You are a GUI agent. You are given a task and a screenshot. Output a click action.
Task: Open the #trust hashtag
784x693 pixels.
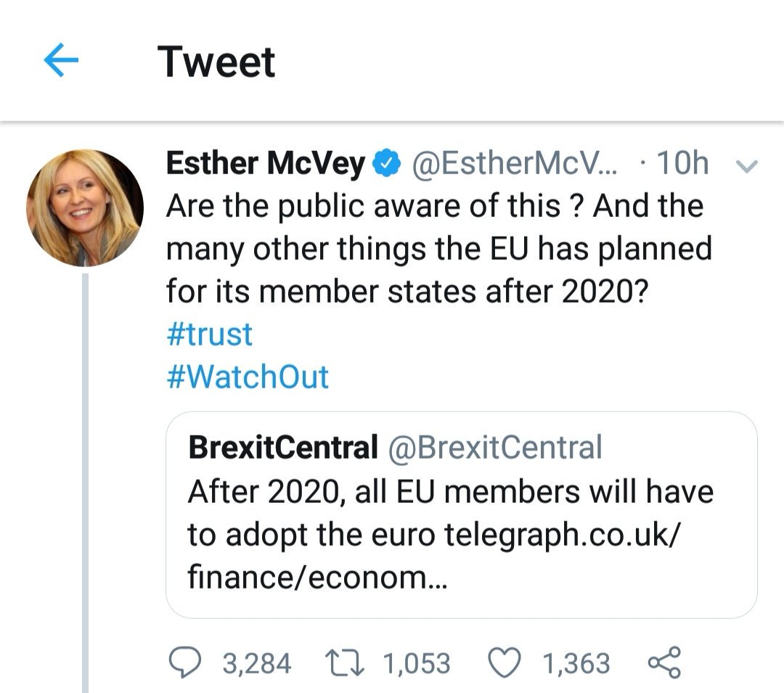(x=209, y=335)
